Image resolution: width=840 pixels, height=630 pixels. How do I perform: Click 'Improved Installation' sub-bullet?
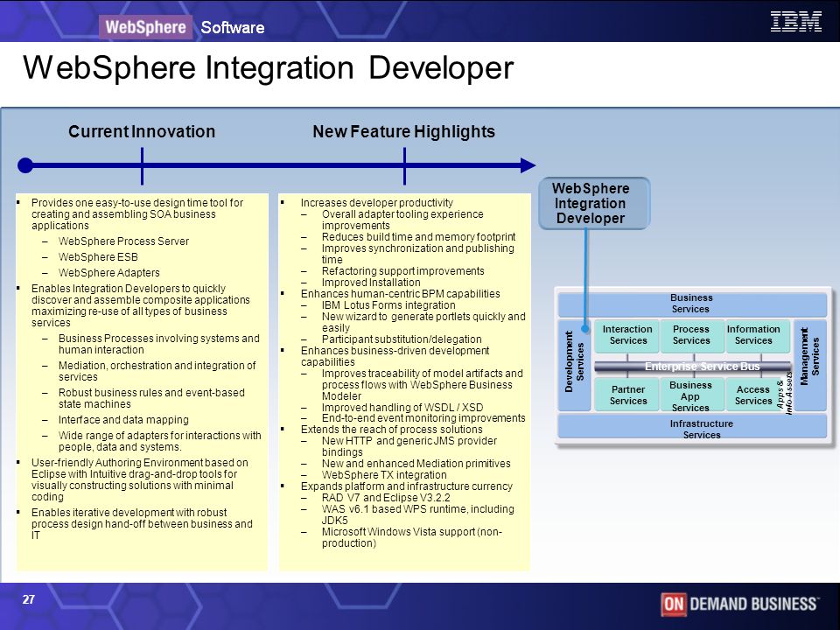click(x=371, y=283)
